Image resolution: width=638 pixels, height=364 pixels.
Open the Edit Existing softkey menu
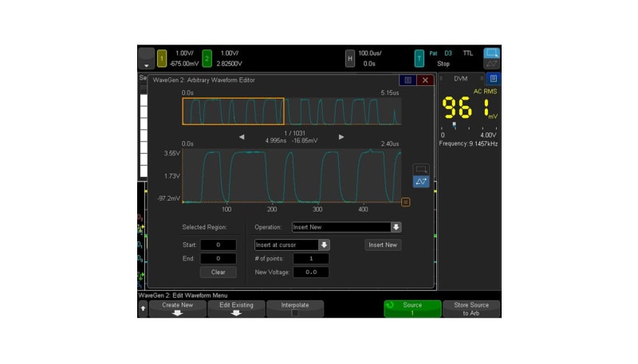click(x=236, y=309)
